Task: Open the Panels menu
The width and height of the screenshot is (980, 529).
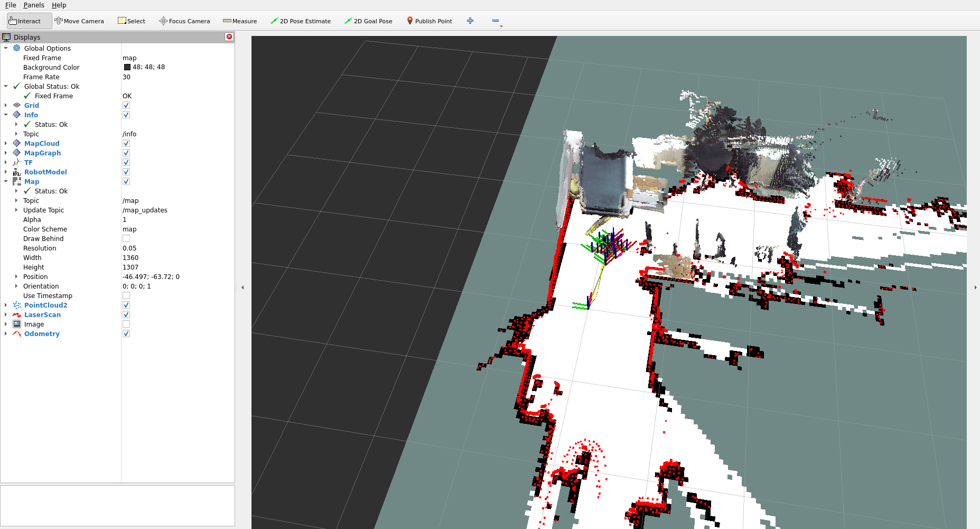Action: coord(34,5)
